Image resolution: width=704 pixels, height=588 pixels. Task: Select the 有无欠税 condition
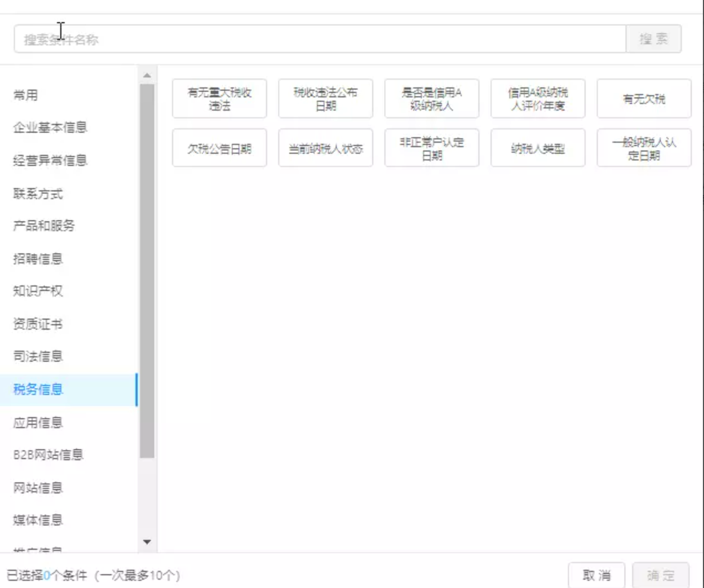pyautogui.click(x=644, y=99)
